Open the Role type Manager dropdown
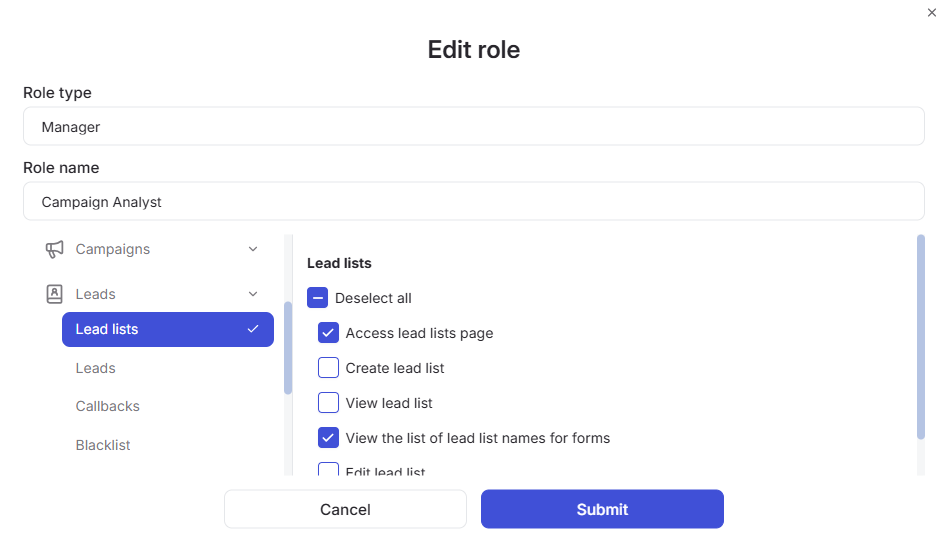The image size is (945, 543). tap(474, 127)
